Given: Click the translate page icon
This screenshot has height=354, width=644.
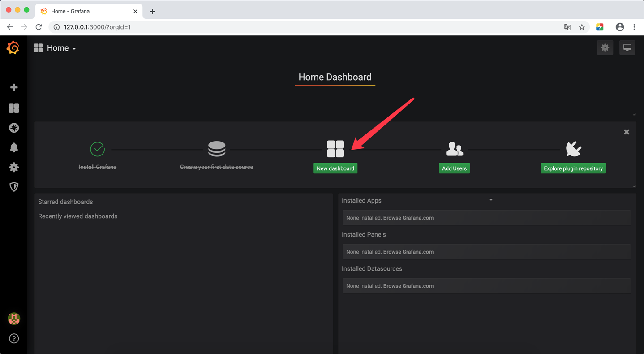Looking at the screenshot, I should click(x=567, y=27).
